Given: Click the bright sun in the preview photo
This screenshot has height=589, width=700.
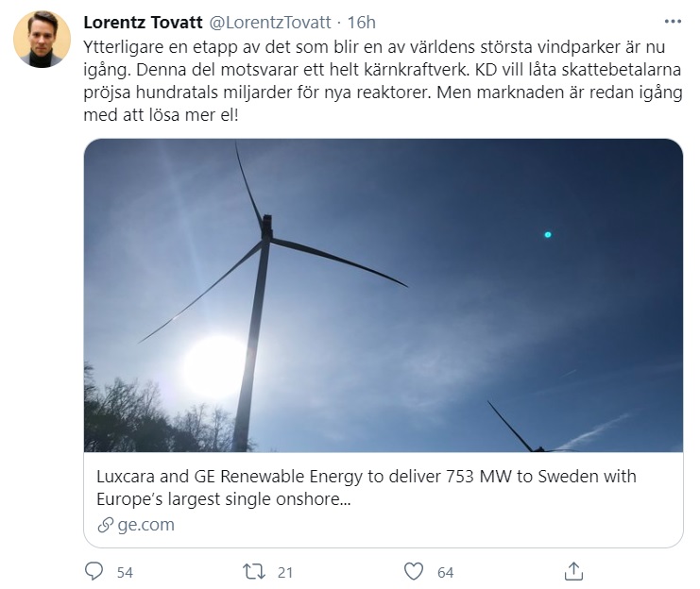Looking at the screenshot, I should tap(213, 366).
